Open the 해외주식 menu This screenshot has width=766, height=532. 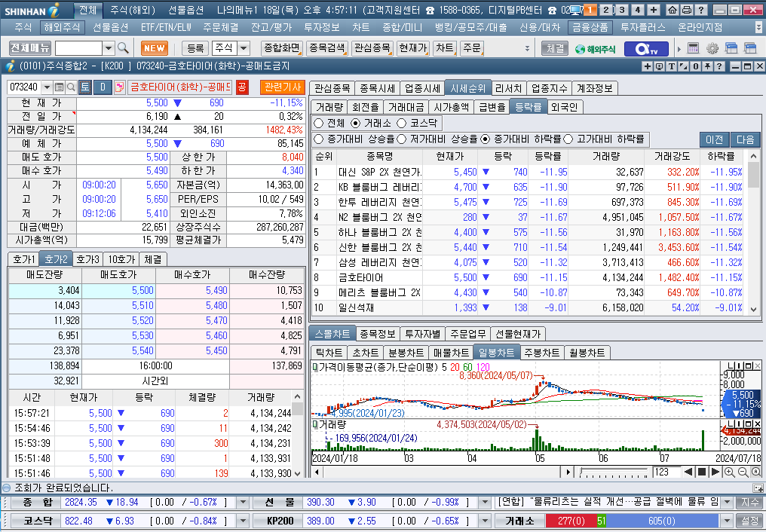[x=62, y=28]
